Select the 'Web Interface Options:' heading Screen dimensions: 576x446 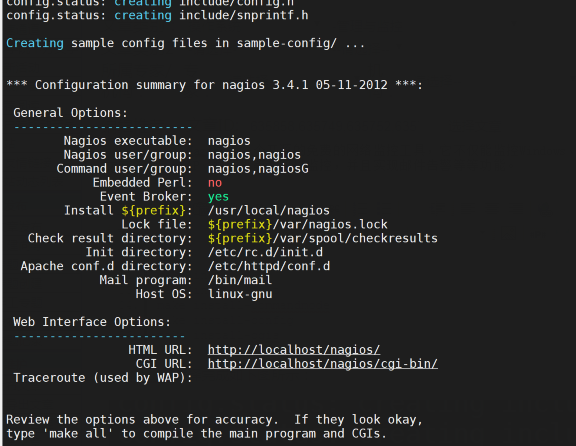[92, 322]
